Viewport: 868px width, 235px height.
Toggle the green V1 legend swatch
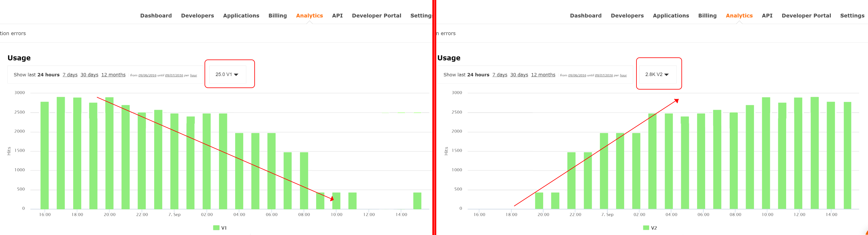point(216,228)
